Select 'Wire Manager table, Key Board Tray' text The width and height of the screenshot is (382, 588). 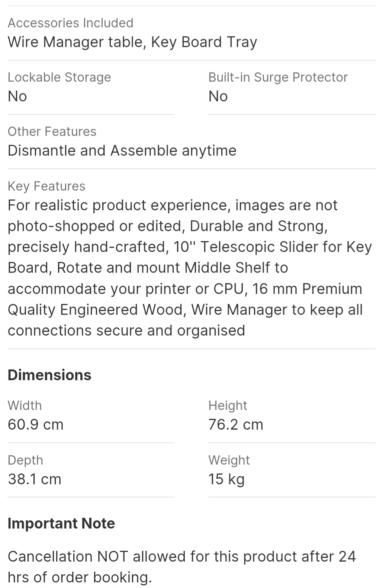pos(132,42)
